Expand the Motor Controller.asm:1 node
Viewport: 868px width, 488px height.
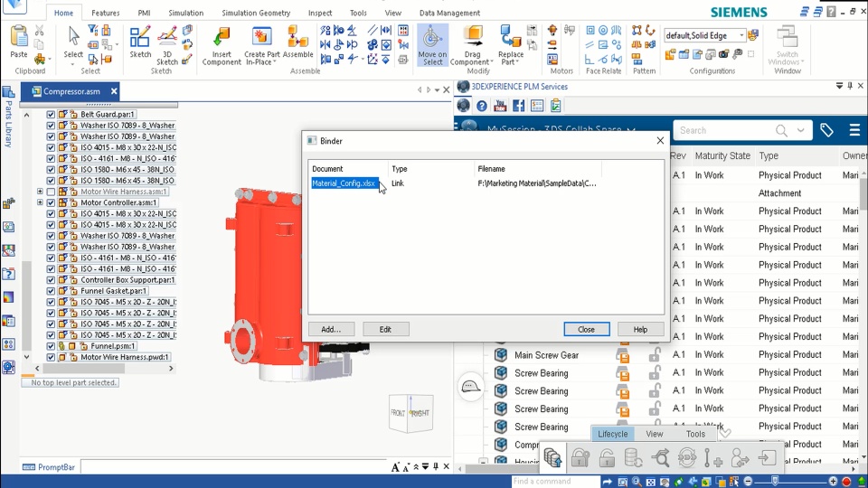[x=40, y=202]
